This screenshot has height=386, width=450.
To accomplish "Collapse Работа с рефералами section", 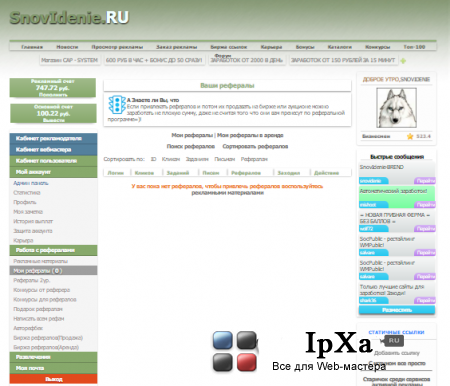I will click(53, 250).
